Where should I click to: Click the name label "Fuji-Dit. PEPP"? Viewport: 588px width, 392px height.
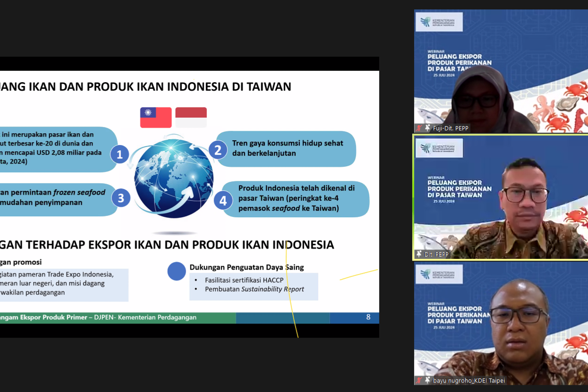tap(451, 128)
